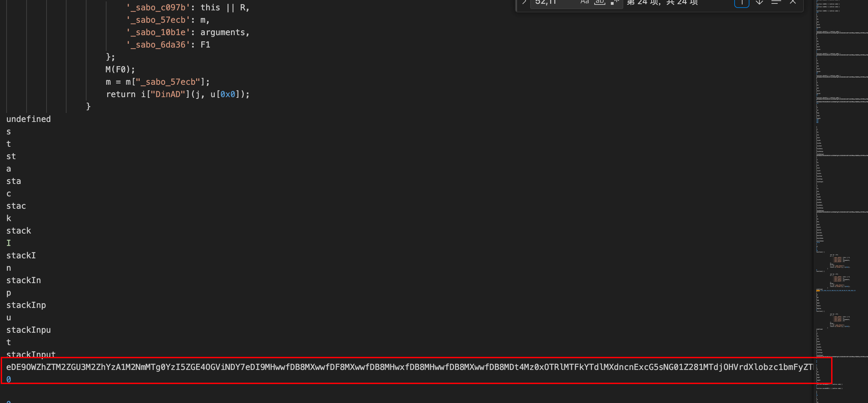
Task: Toggle Find in Selection icon
Action: [x=776, y=2]
